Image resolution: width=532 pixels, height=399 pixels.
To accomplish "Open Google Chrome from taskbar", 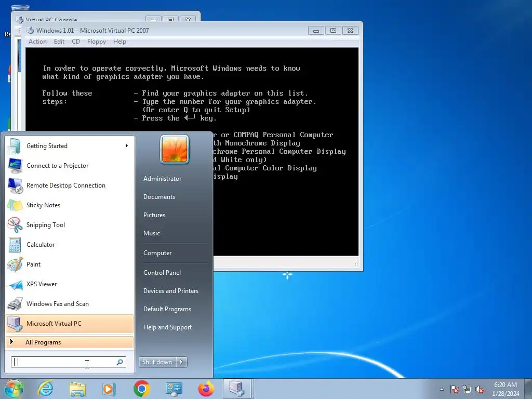I will [x=141, y=389].
